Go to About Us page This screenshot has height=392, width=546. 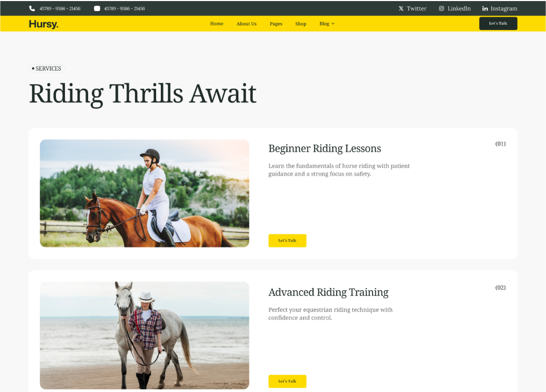click(x=246, y=24)
